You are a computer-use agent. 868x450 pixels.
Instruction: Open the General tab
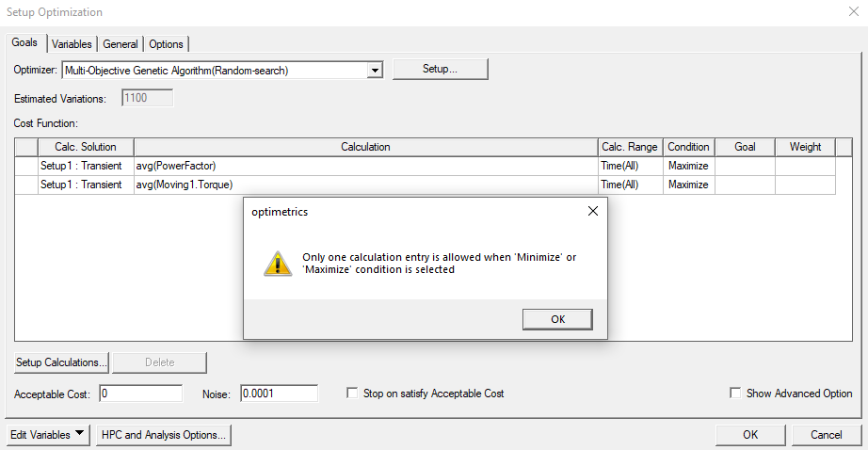(121, 43)
